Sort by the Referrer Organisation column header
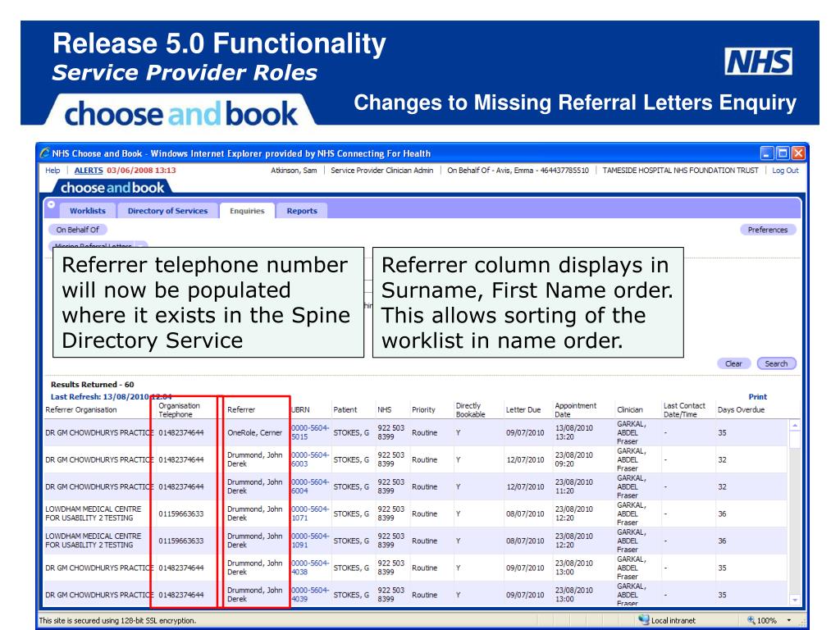This screenshot has width=840, height=630. [x=81, y=410]
